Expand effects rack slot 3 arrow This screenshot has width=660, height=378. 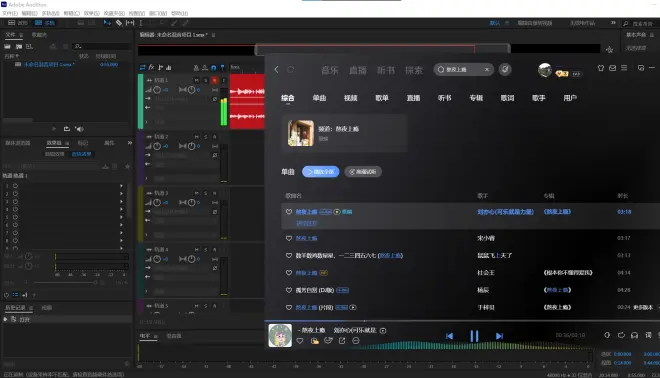click(121, 201)
